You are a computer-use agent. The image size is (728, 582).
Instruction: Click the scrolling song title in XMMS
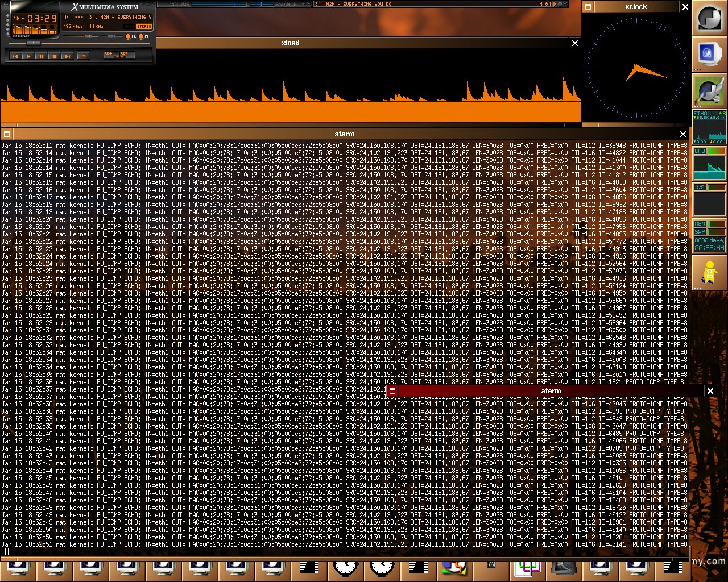click(x=107, y=17)
